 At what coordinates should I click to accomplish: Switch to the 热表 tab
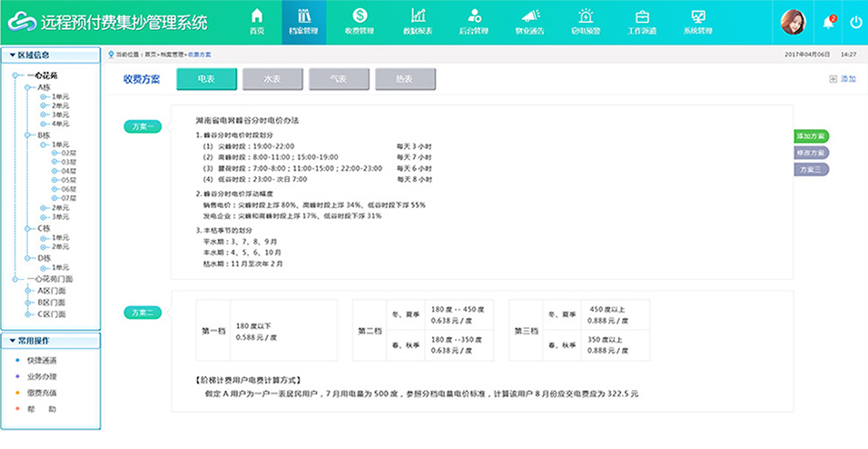pyautogui.click(x=405, y=79)
